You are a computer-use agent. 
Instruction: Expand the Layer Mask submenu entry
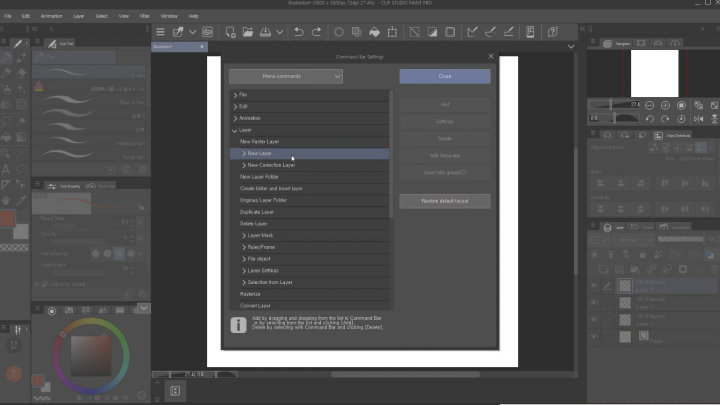[x=244, y=236]
